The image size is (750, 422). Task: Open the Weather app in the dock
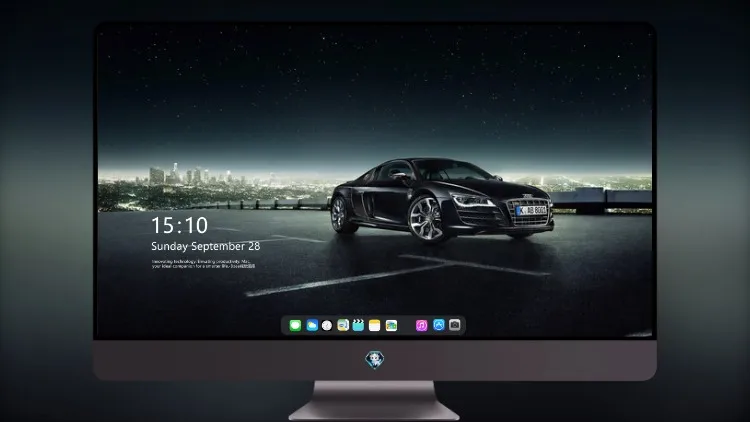(x=312, y=325)
